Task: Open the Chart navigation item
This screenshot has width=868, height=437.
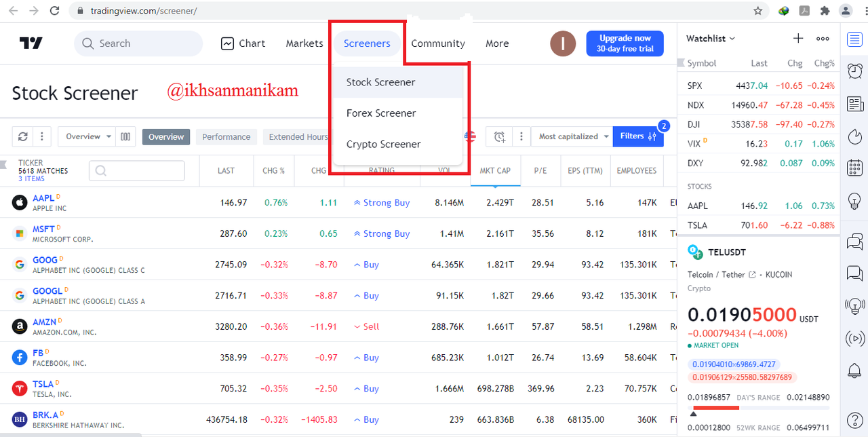Action: tap(243, 43)
